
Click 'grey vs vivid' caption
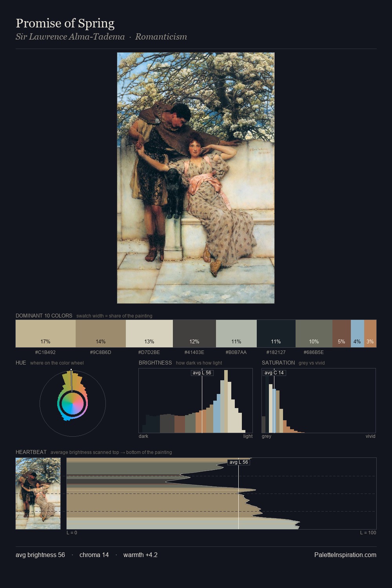pyautogui.click(x=312, y=363)
